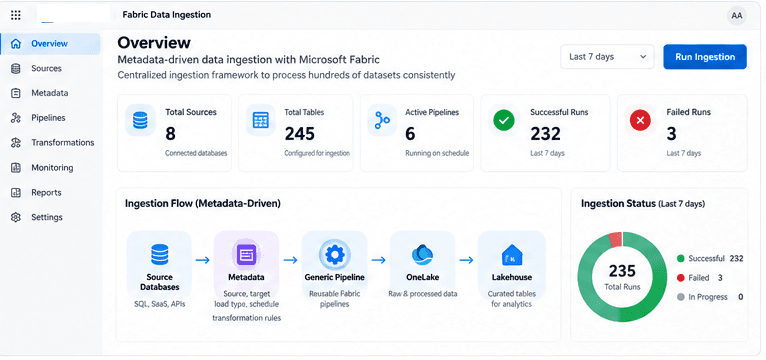Click the Successful Runs value 232 card
766x360 pixels.
pyautogui.click(x=545, y=133)
